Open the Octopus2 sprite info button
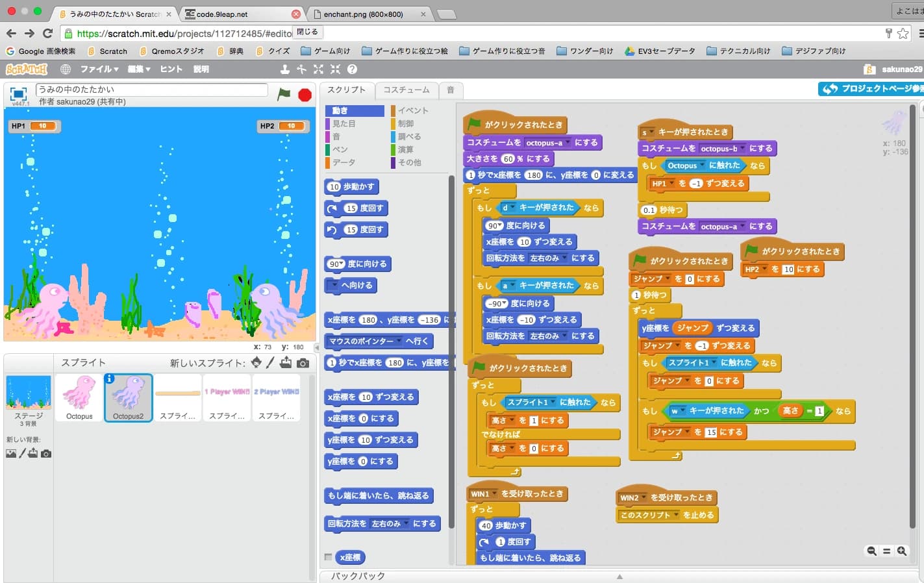Image resolution: width=924 pixels, height=583 pixels. [110, 378]
